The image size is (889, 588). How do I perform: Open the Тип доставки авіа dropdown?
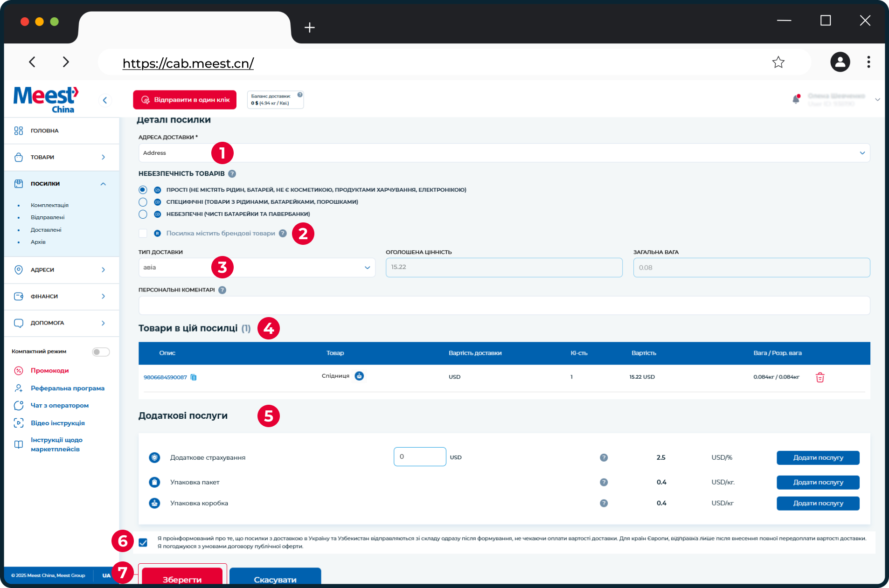(x=257, y=268)
